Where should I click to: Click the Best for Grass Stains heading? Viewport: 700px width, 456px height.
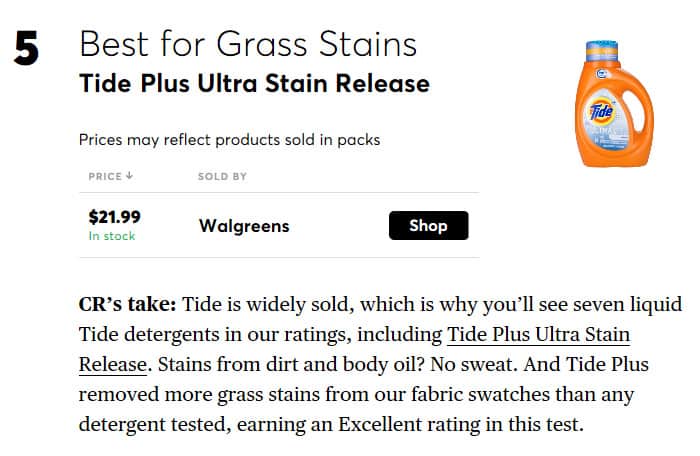coord(248,44)
